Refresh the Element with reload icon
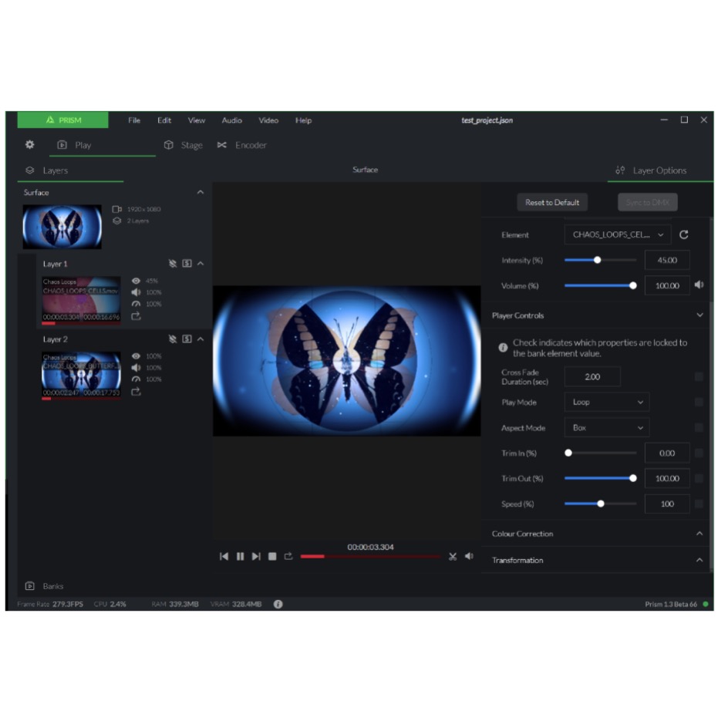 point(684,235)
